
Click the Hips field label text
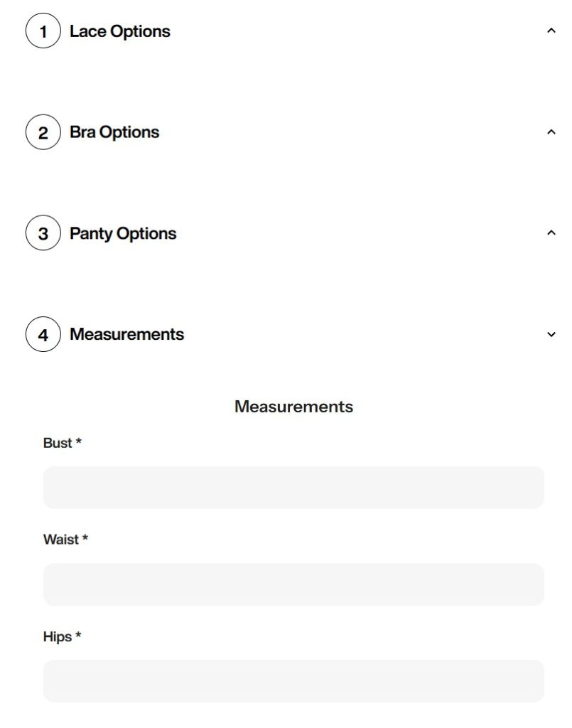coord(58,636)
